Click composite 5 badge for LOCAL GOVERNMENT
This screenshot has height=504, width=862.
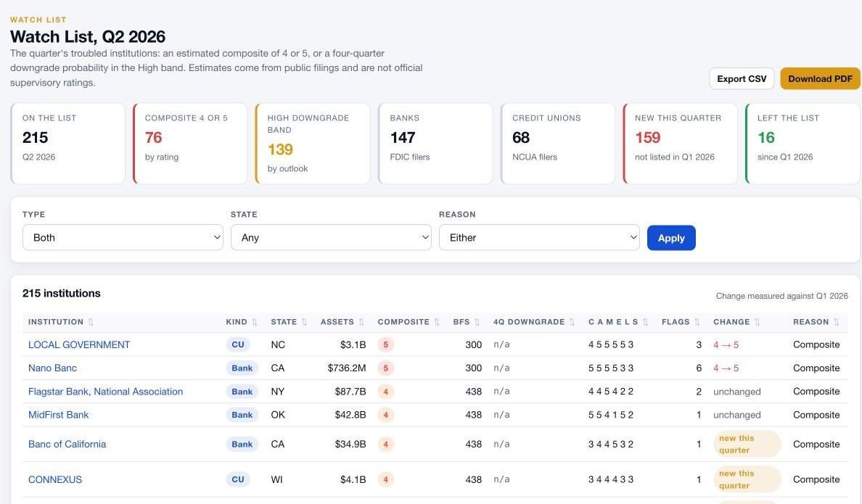[x=385, y=344]
